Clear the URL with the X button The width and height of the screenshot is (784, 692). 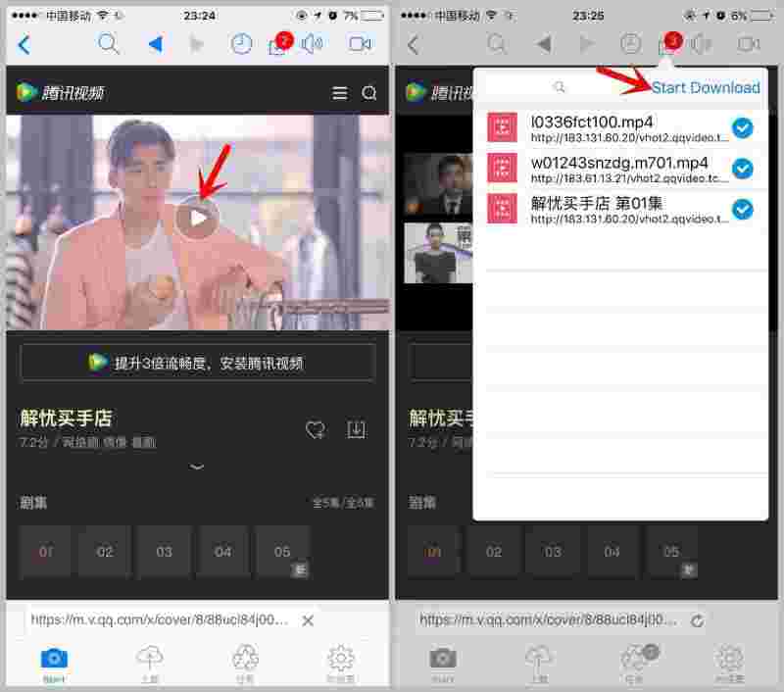(x=308, y=620)
